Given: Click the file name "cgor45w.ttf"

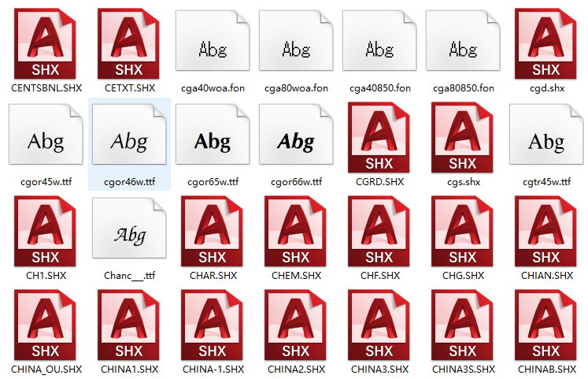Looking at the screenshot, I should [46, 182].
